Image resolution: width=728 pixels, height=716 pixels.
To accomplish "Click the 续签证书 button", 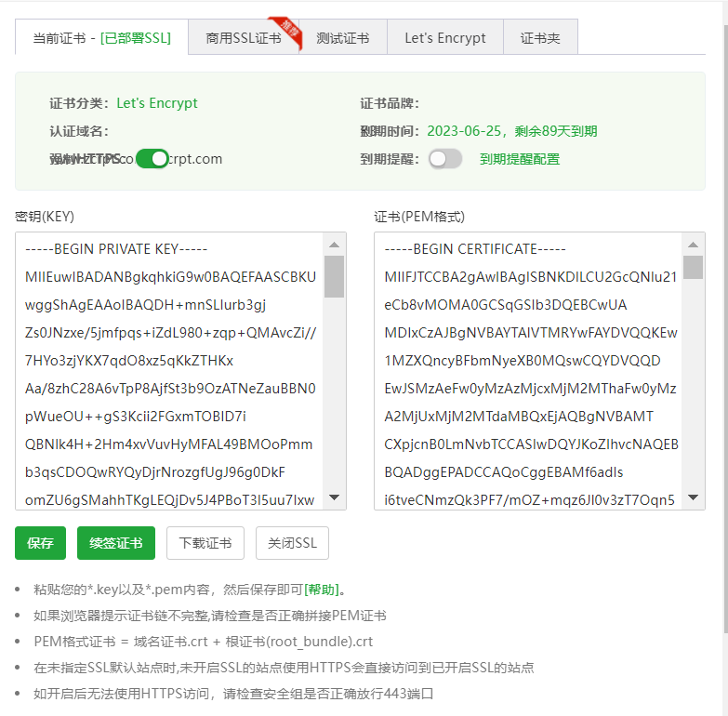I will 116,543.
